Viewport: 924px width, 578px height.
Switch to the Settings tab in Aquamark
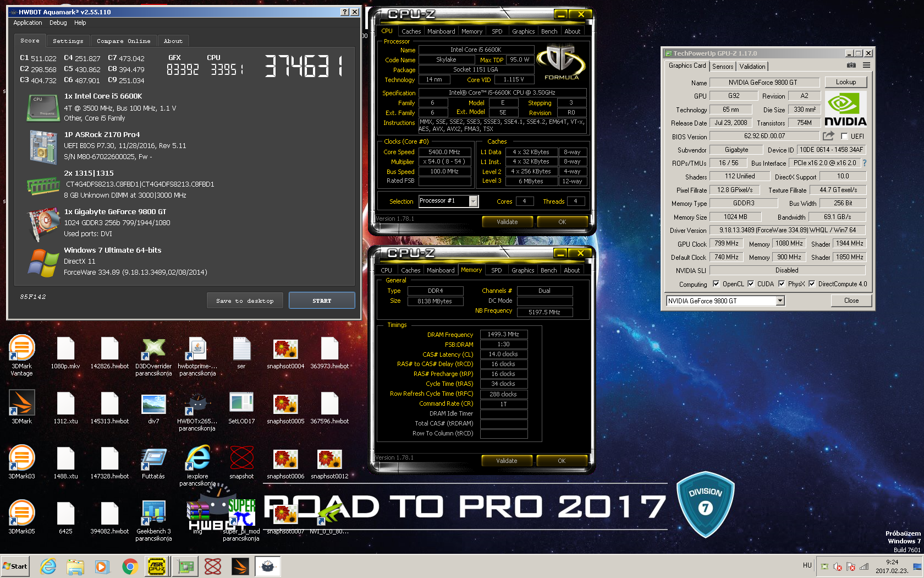[68, 41]
